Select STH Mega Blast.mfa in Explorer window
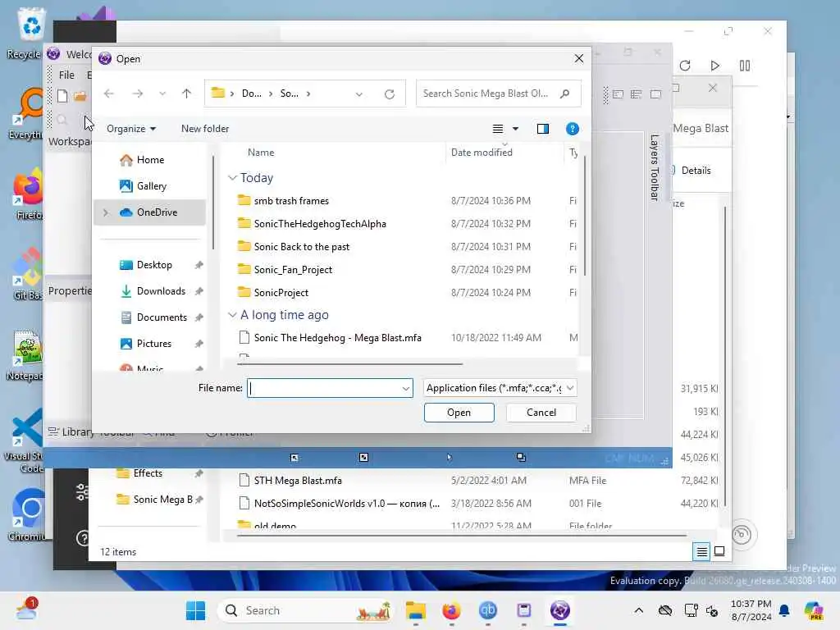The image size is (840, 630). [298, 481]
